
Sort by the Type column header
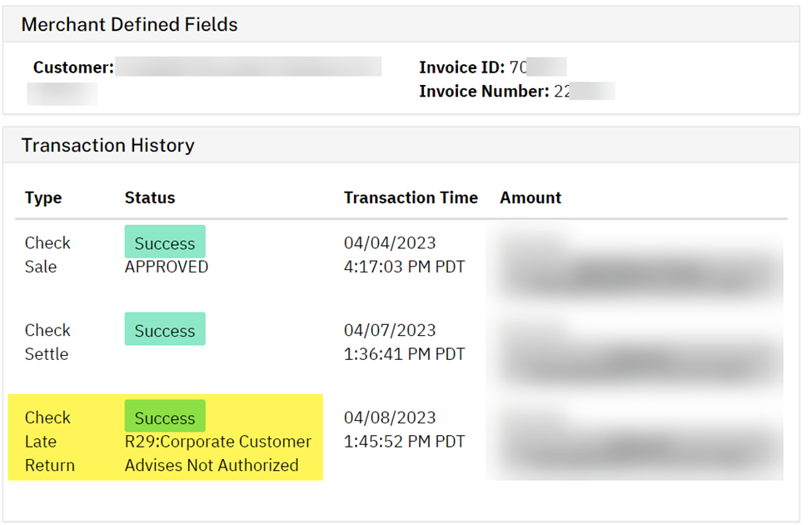[x=43, y=197]
